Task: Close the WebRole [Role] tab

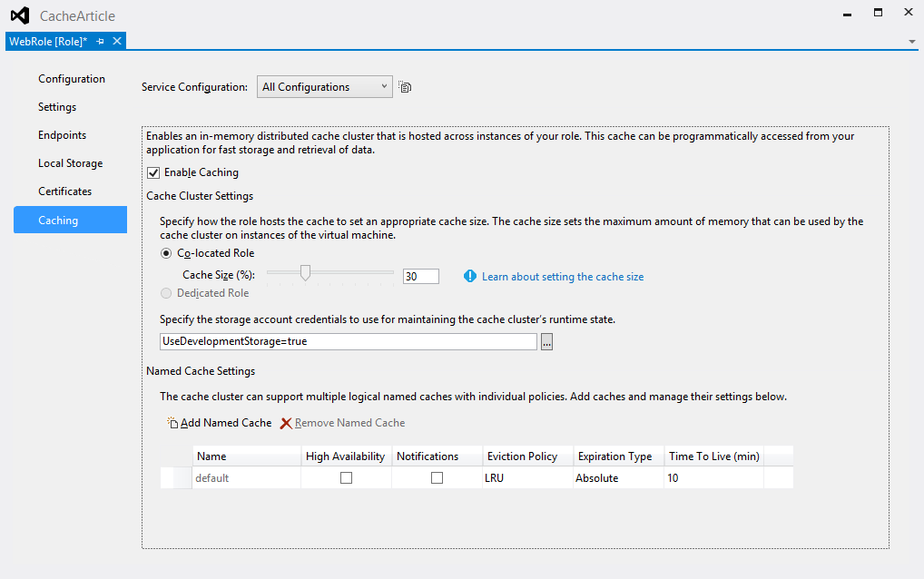Action: coord(117,41)
